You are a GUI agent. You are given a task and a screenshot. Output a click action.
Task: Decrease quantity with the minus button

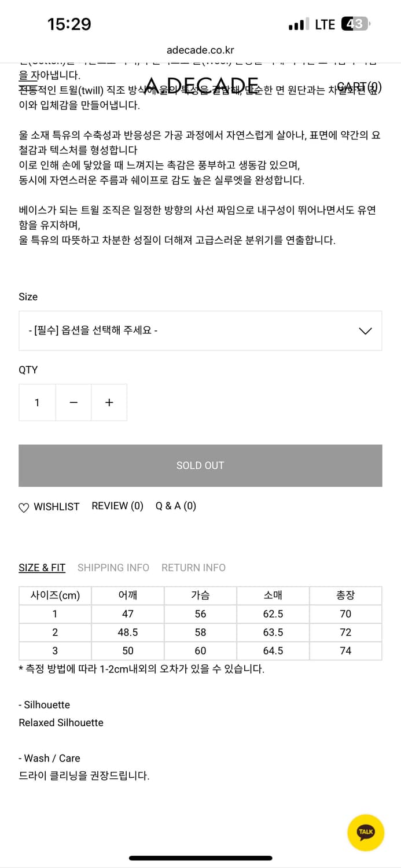click(x=73, y=402)
